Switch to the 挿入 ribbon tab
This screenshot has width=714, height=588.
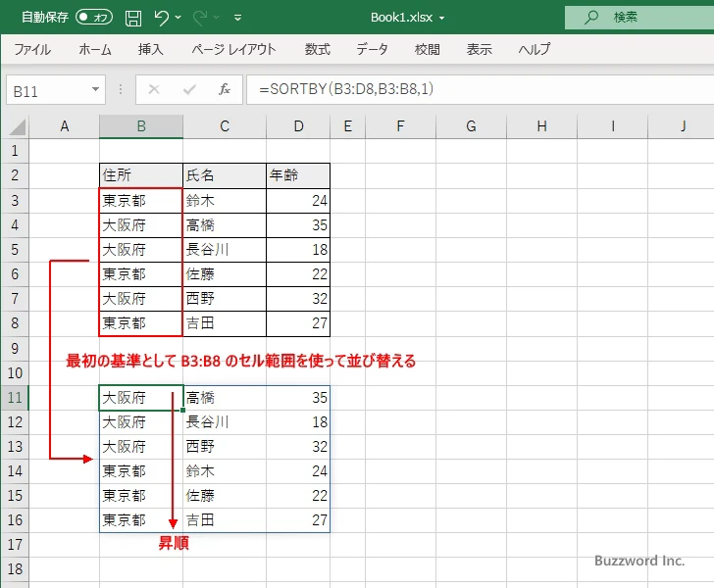(x=151, y=49)
